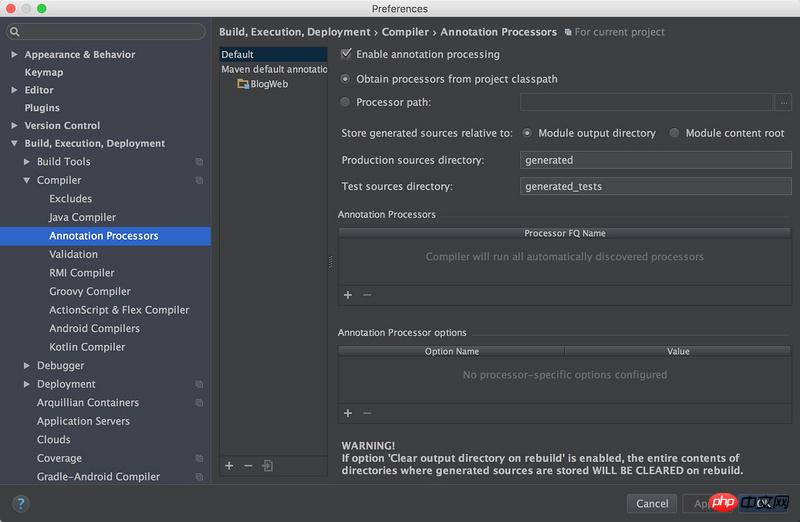This screenshot has width=800, height=522.
Task: Expand Version Control section
Action: [x=14, y=125]
